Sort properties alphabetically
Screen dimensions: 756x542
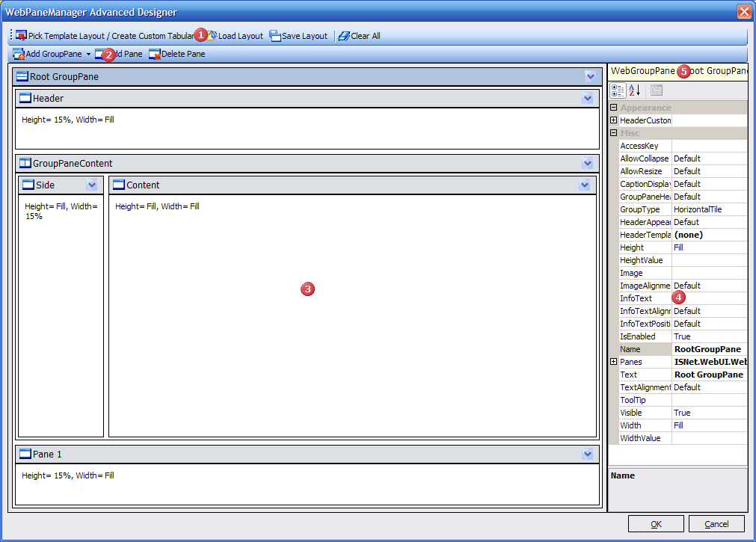point(634,90)
